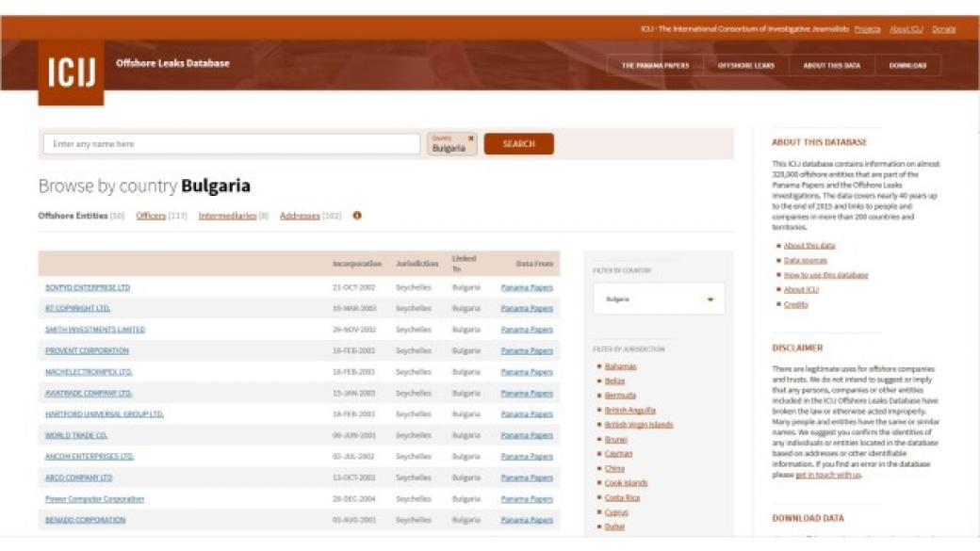980x551 pixels.
Task: Open Power Computer Corporation entity
Action: click(94, 499)
